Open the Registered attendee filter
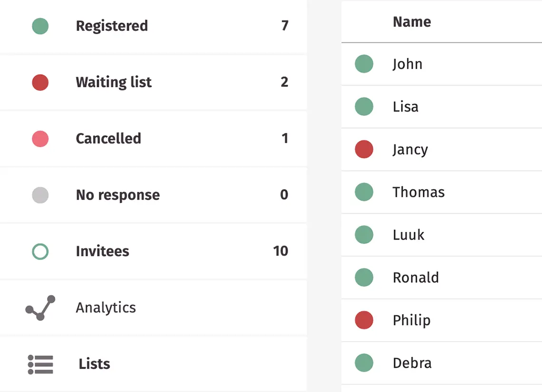Screen dimensions: 542x392 click(112, 26)
